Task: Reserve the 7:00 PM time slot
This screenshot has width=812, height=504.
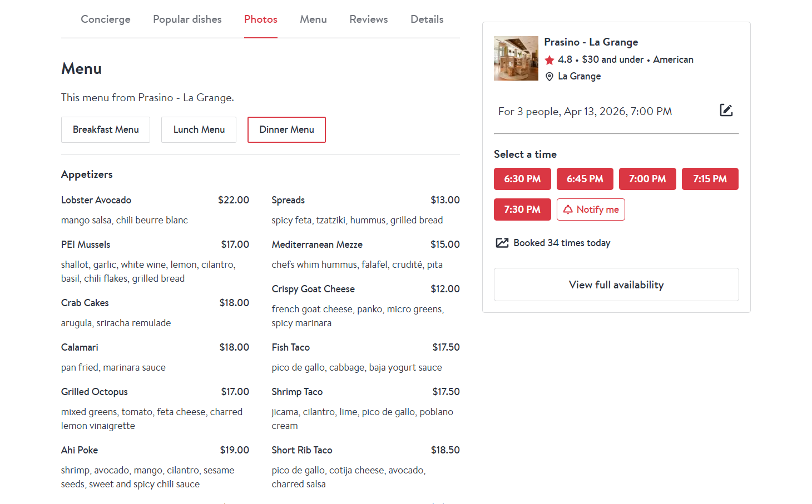Action: (x=647, y=179)
